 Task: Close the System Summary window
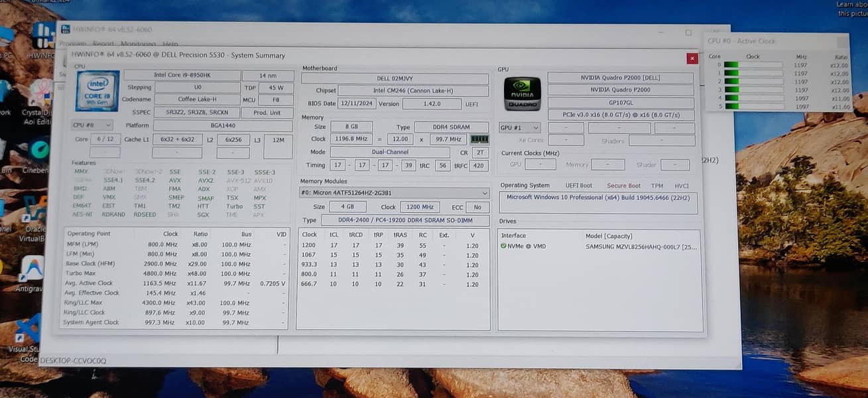(692, 58)
